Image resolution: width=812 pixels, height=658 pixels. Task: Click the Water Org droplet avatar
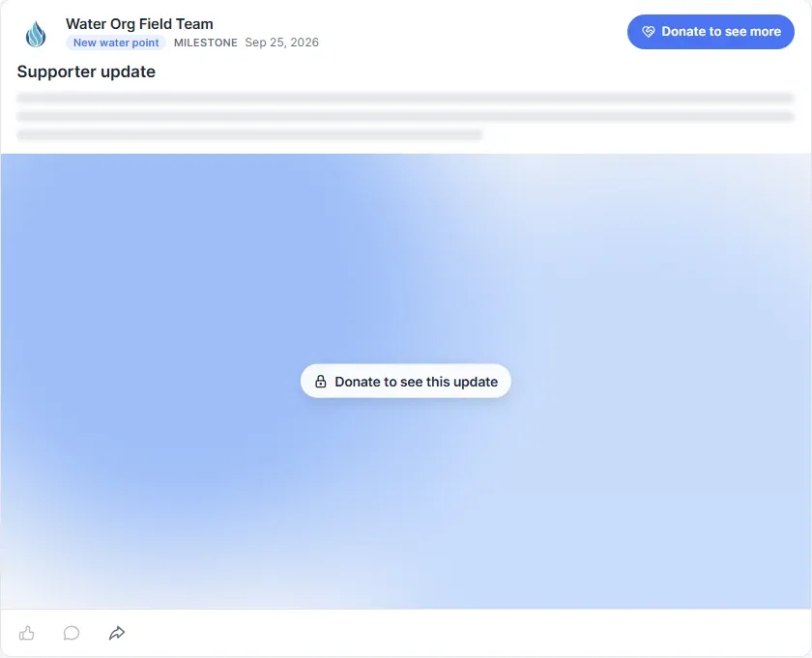point(36,34)
